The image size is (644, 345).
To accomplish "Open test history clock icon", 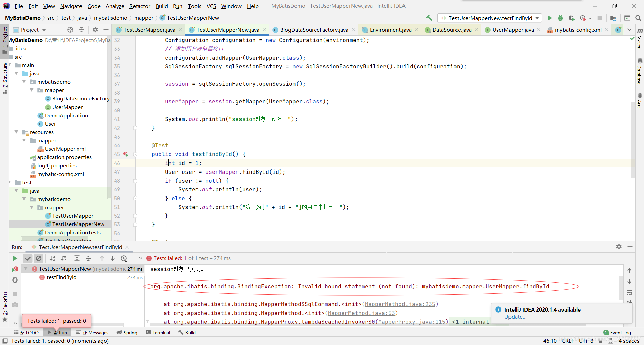I will [124, 258].
